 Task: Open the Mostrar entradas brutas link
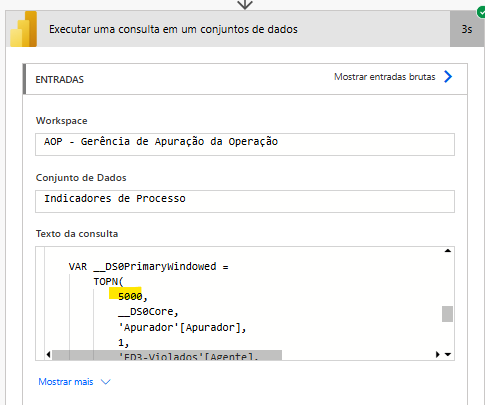(x=385, y=77)
